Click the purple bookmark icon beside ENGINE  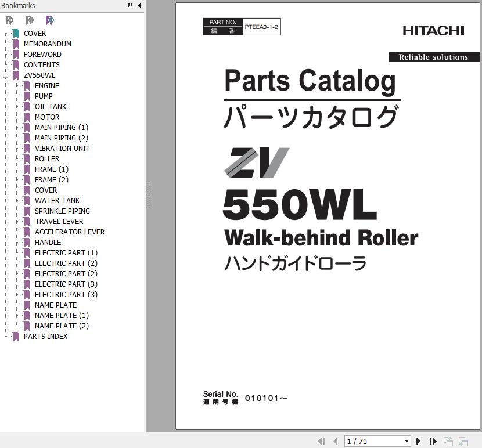pyautogui.click(x=27, y=86)
